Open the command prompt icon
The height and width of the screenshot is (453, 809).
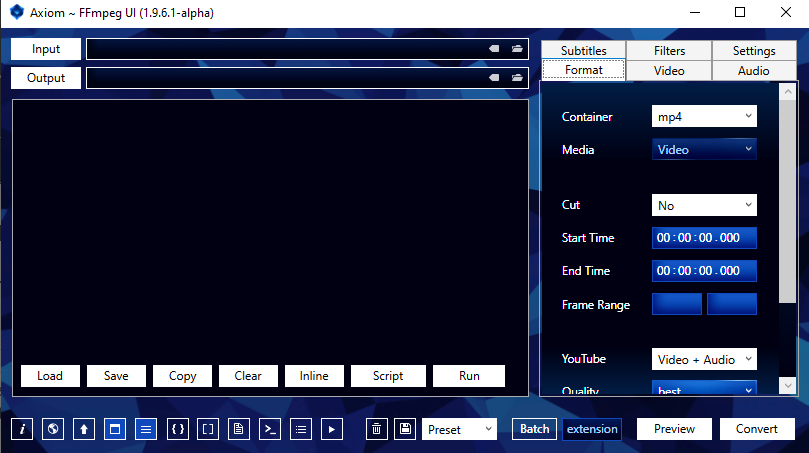270,429
